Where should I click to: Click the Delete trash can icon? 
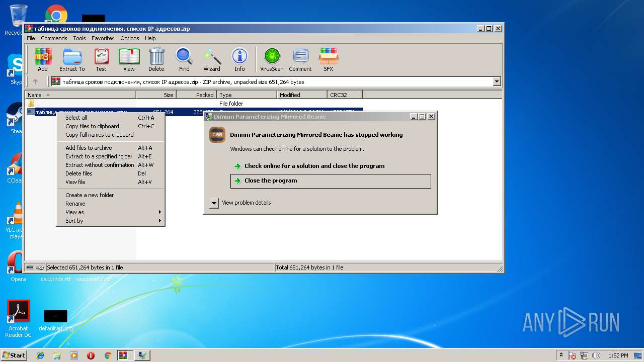pyautogui.click(x=156, y=60)
